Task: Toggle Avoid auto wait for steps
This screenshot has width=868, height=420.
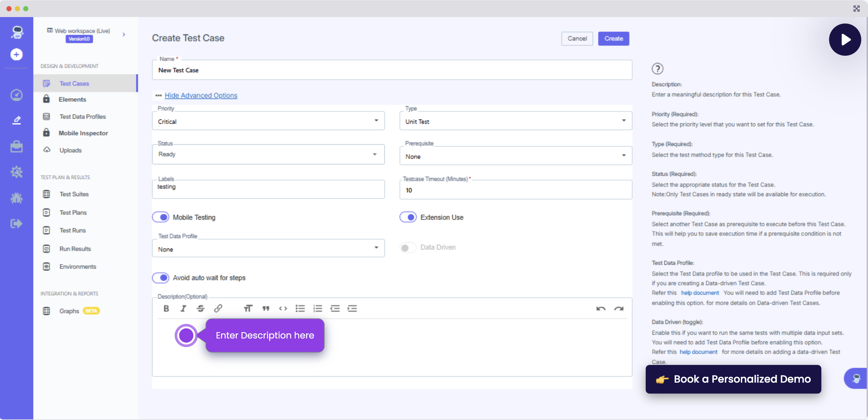Action: 161,278
